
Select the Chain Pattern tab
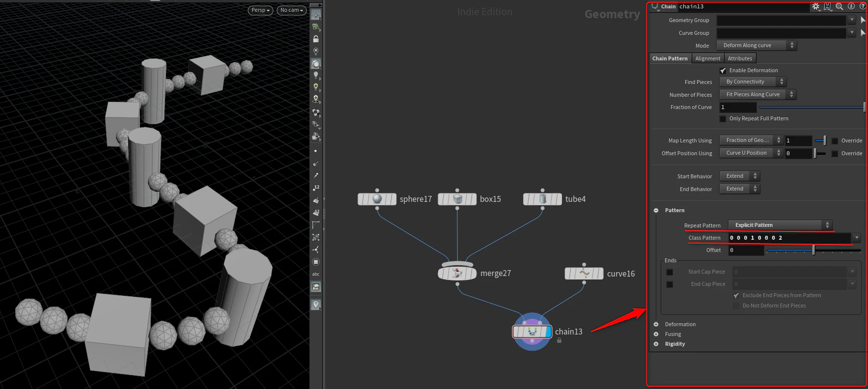(670, 58)
